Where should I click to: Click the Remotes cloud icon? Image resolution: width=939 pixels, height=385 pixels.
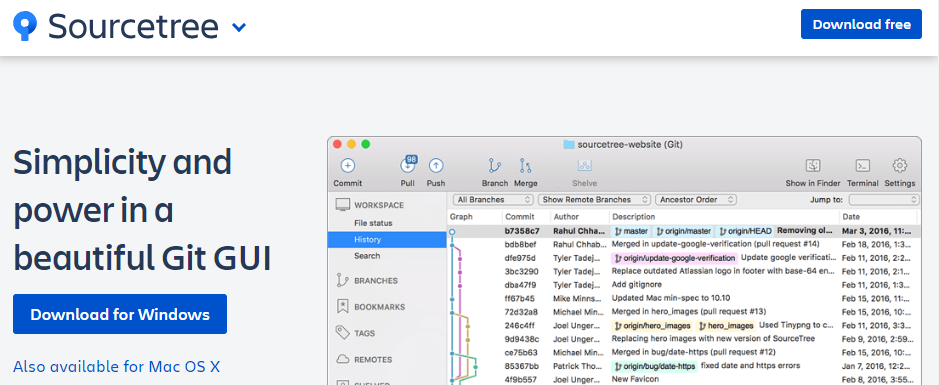coord(343,359)
